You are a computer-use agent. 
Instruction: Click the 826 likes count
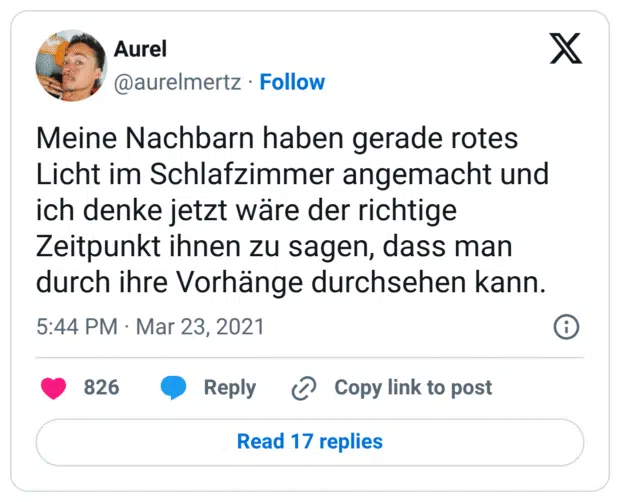click(101, 388)
